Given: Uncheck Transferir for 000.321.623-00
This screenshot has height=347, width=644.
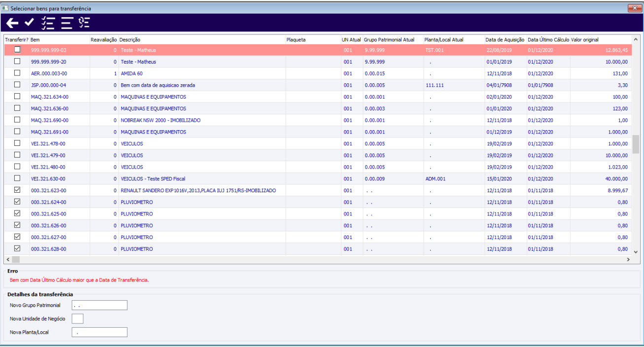Looking at the screenshot, I should point(17,190).
